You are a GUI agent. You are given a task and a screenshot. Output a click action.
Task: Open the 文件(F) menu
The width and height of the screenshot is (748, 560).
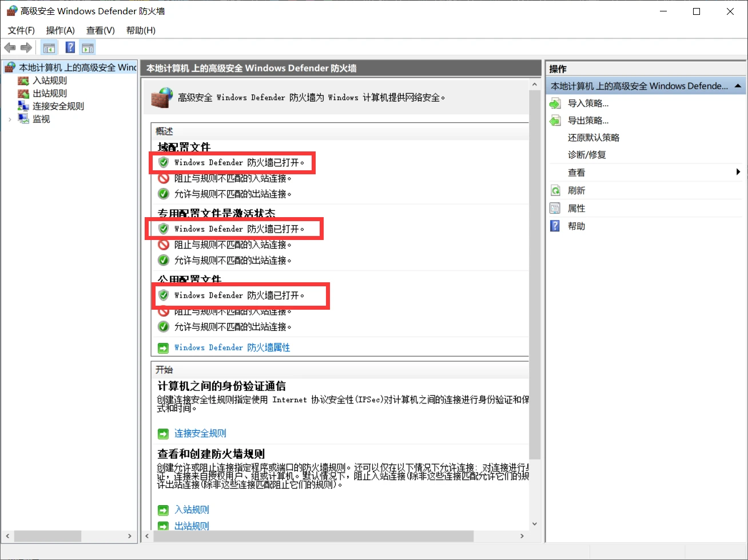click(x=21, y=30)
